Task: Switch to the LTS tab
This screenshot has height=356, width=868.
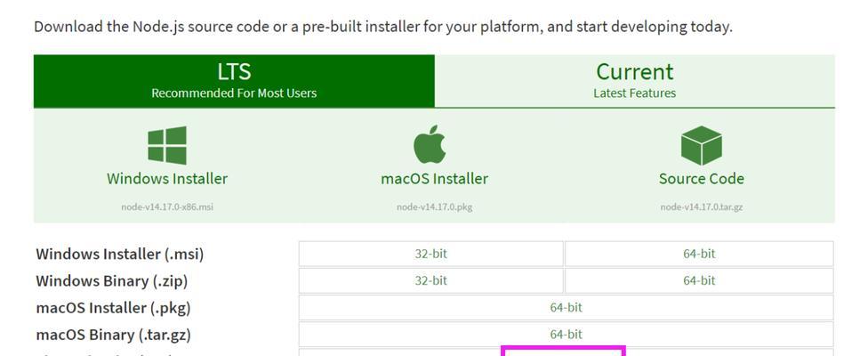Action: 234,81
